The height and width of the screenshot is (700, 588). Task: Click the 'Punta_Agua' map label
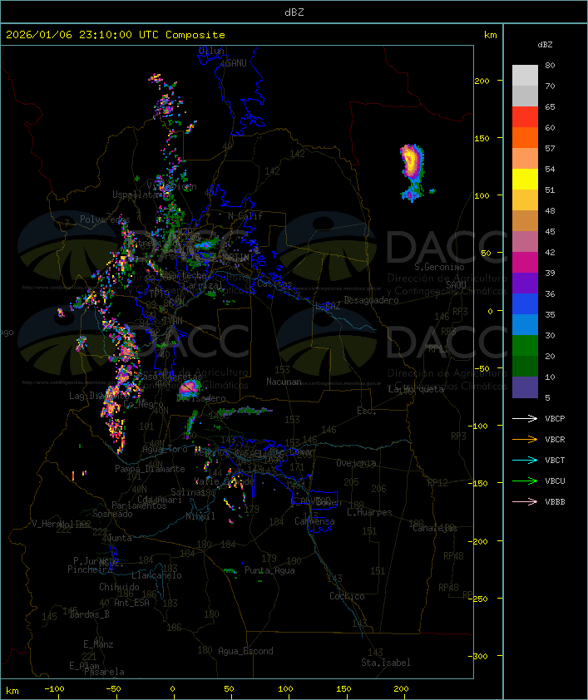[x=269, y=570]
